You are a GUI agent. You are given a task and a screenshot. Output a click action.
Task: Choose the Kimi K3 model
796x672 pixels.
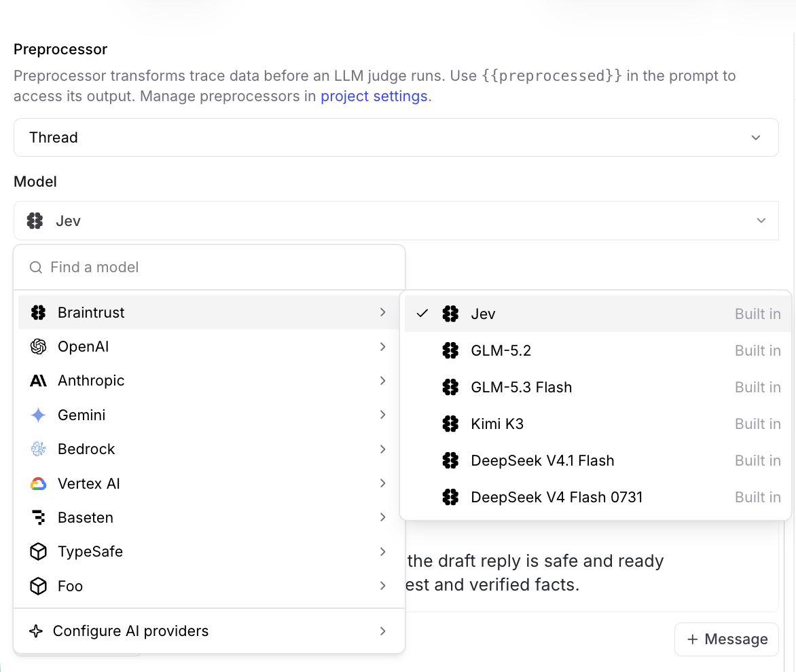[x=598, y=424]
